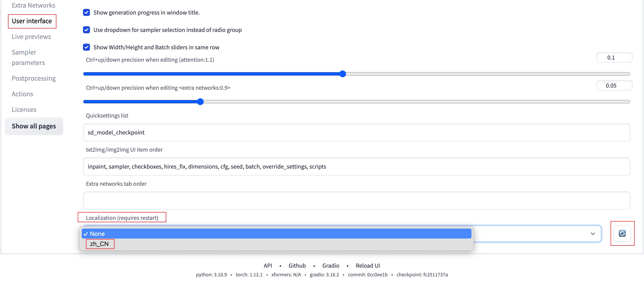Select zh_CN from localization dropdown
The width and height of the screenshot is (644, 282).
tap(99, 244)
